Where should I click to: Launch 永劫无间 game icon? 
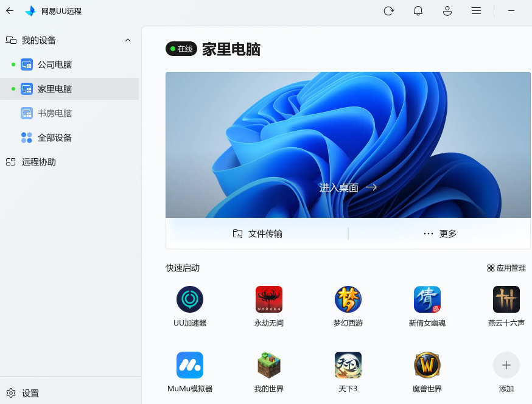point(269,299)
